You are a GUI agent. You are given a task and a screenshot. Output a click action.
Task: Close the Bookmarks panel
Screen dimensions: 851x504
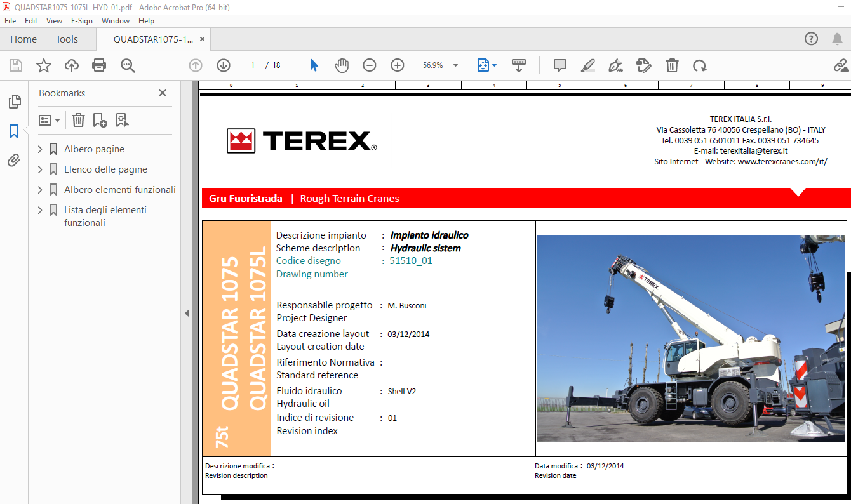pyautogui.click(x=163, y=93)
